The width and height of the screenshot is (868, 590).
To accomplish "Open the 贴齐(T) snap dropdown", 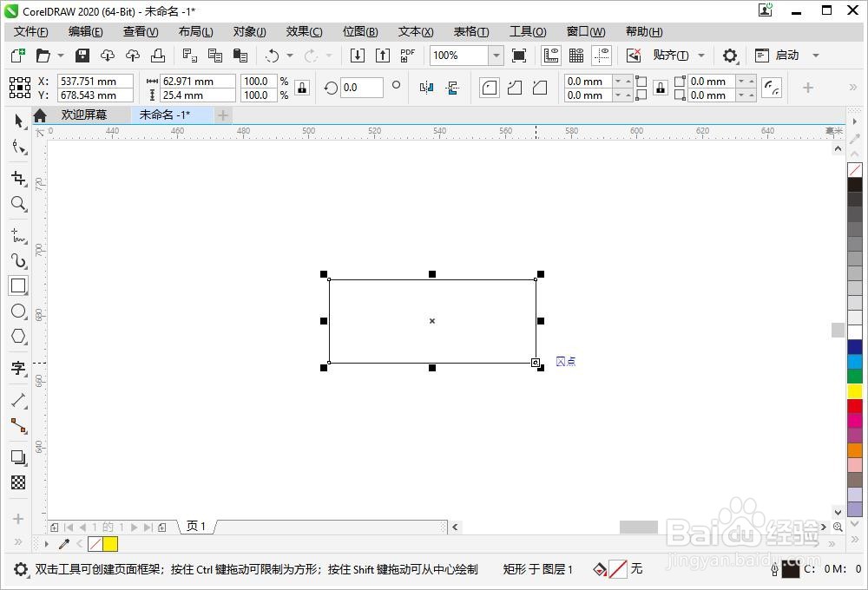I will (x=701, y=56).
